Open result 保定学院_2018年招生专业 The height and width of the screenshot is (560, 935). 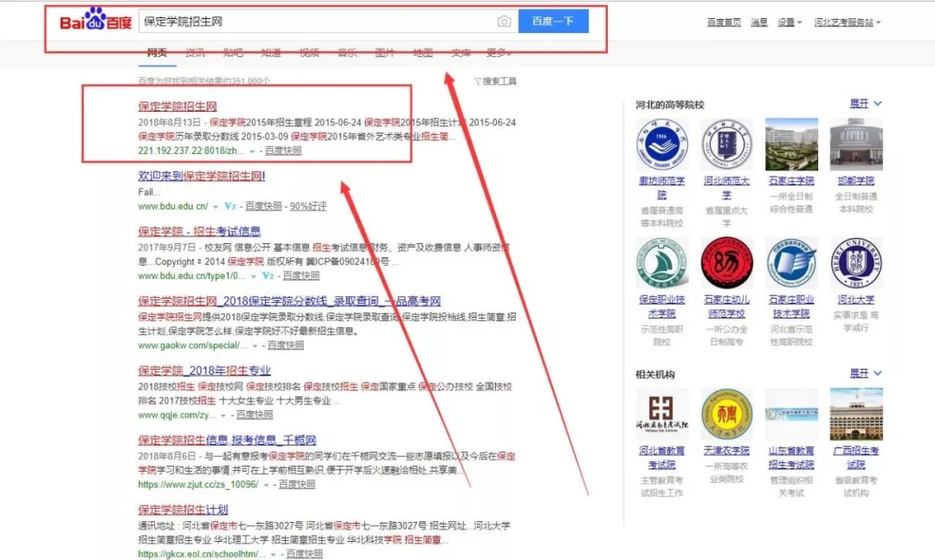coord(204,370)
